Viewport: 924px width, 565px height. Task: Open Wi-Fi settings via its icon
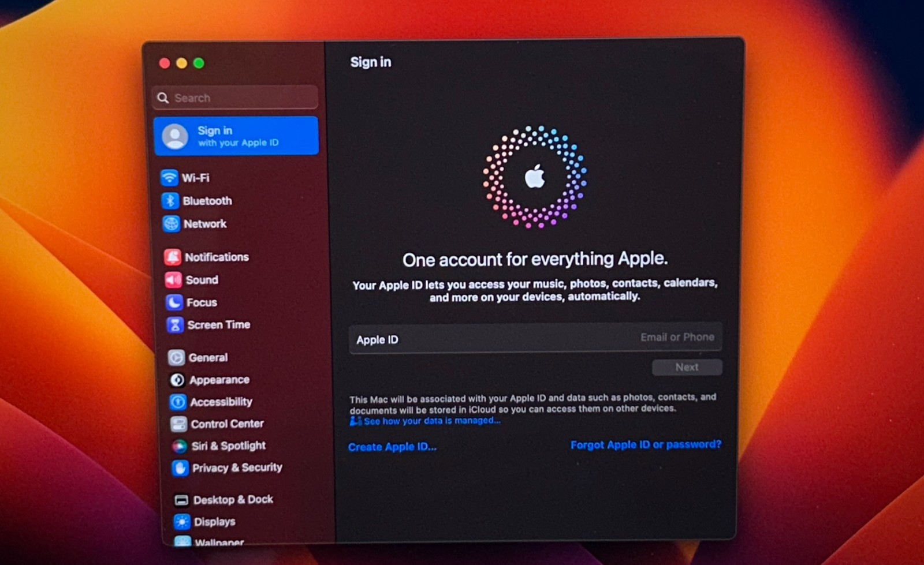tap(169, 177)
